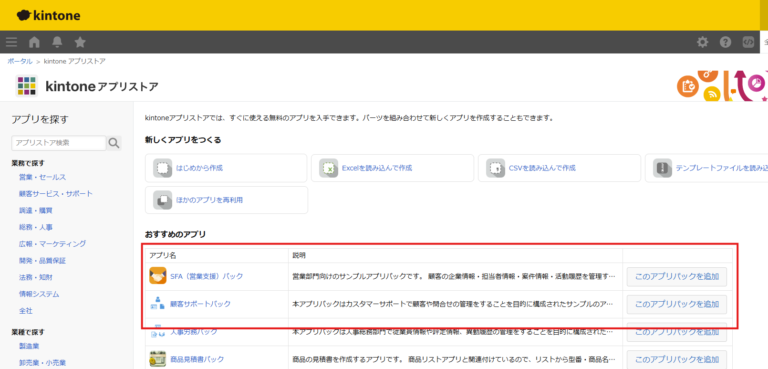Click the app store grid icon
This screenshot has height=369, width=768.
pyautogui.click(x=26, y=86)
